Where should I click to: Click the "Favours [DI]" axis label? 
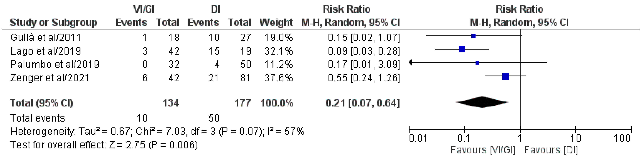[551, 150]
